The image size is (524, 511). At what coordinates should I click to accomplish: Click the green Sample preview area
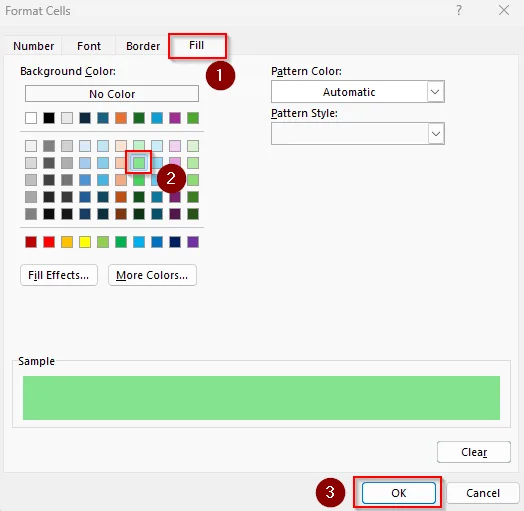(261, 398)
